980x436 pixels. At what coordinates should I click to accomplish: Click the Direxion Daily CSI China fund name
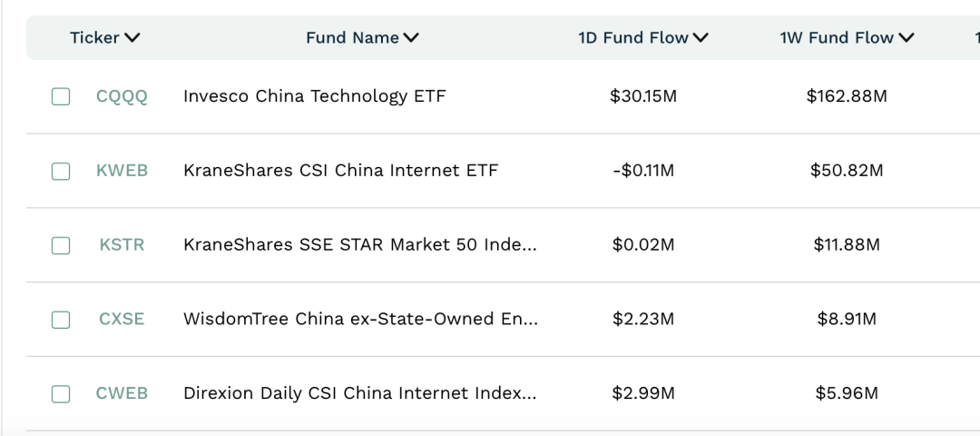(359, 394)
